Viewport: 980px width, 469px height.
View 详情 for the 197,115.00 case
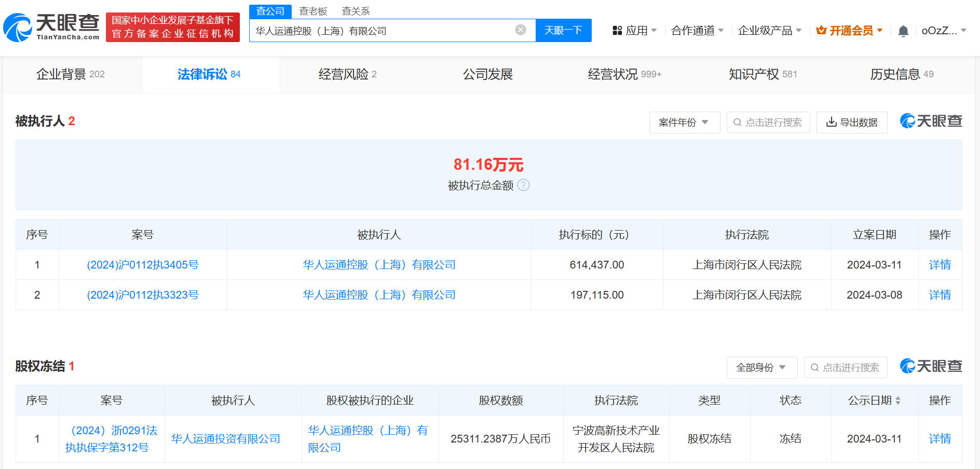(940, 295)
